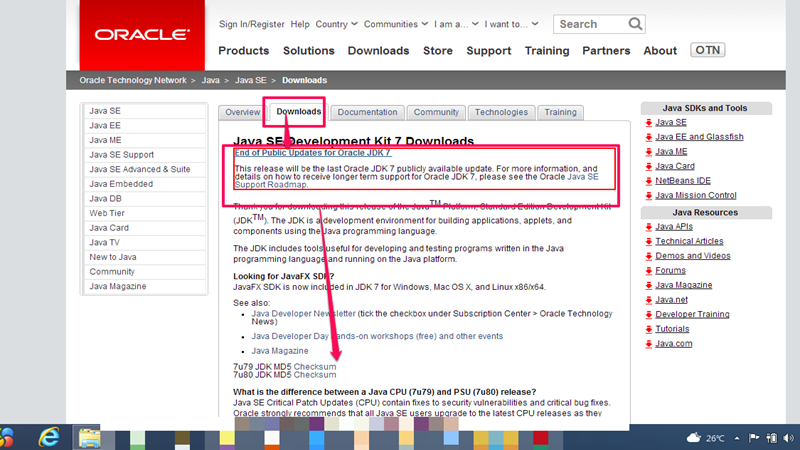Click the OTN button

point(708,50)
